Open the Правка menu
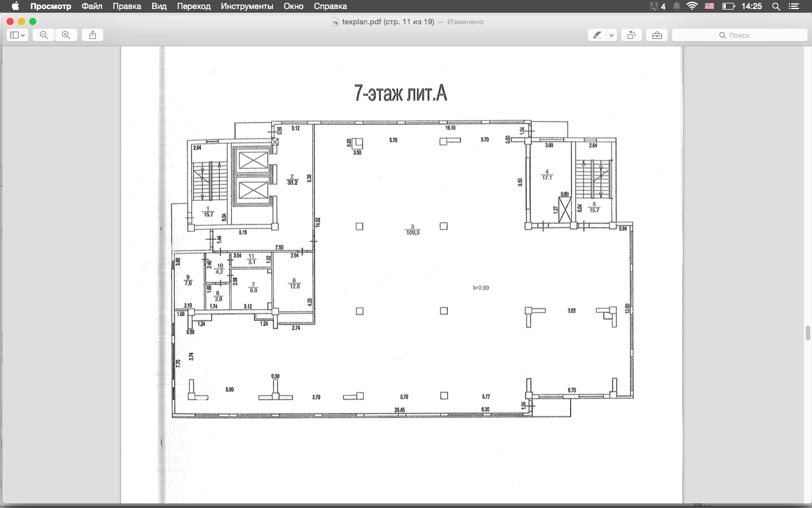Image resolution: width=812 pixels, height=508 pixels. coord(127,6)
